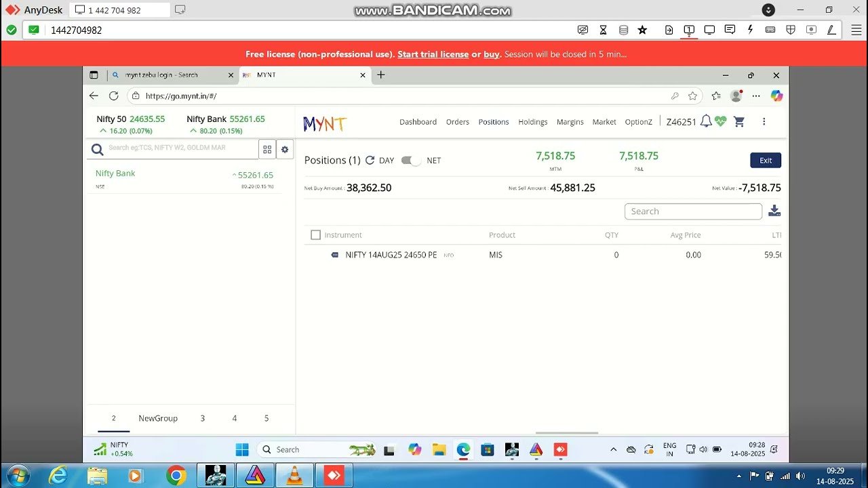Select the Instrument header checkbox

(315, 235)
